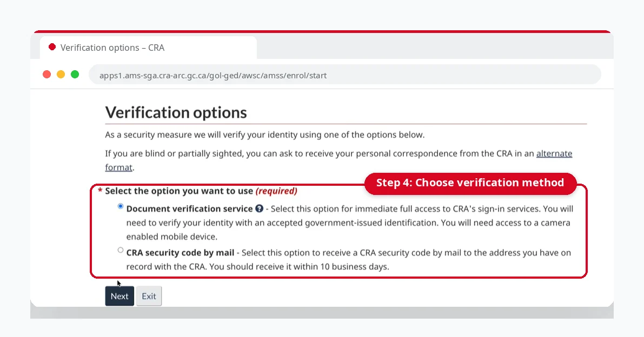Click the yellow minimize window dot
Image resolution: width=644 pixels, height=337 pixels.
point(61,74)
